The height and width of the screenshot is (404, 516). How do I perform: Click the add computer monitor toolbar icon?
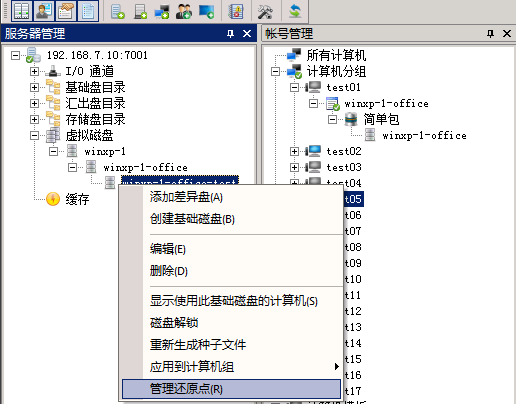pyautogui.click(x=206, y=11)
